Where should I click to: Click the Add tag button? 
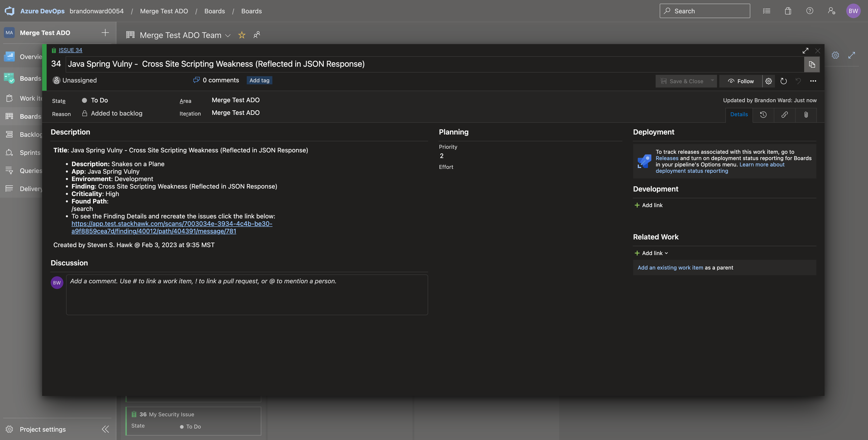pyautogui.click(x=259, y=80)
